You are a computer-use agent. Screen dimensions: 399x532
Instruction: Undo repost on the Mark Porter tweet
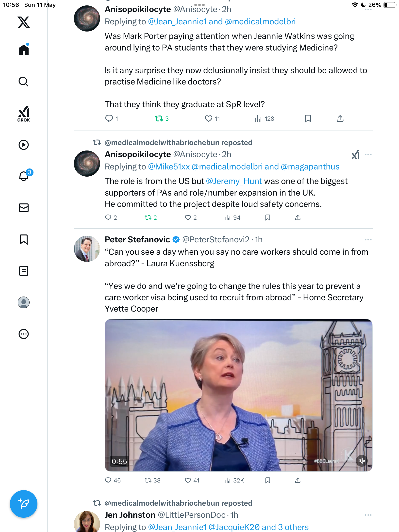pyautogui.click(x=159, y=119)
